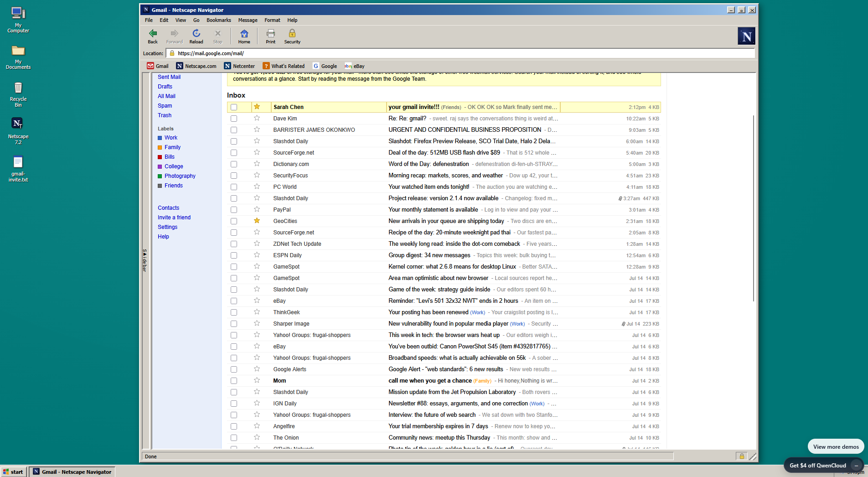
Task: Unstar the GeoCities message
Action: [257, 221]
